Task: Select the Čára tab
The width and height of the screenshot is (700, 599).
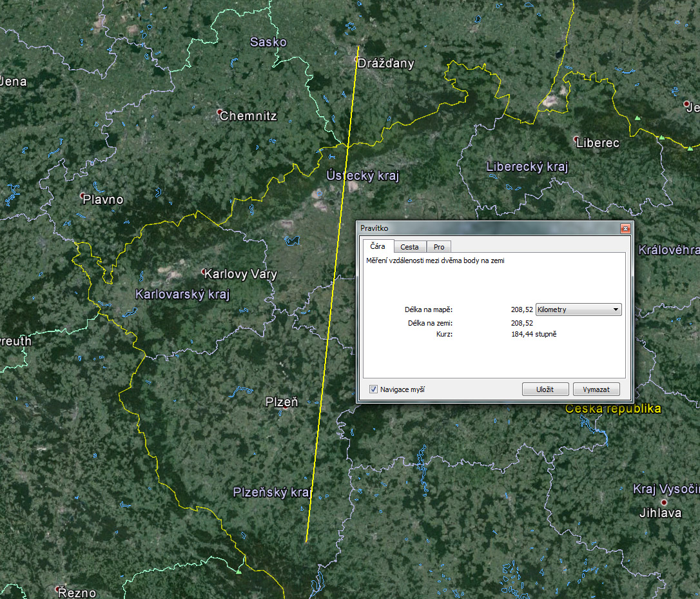Action: coord(378,246)
